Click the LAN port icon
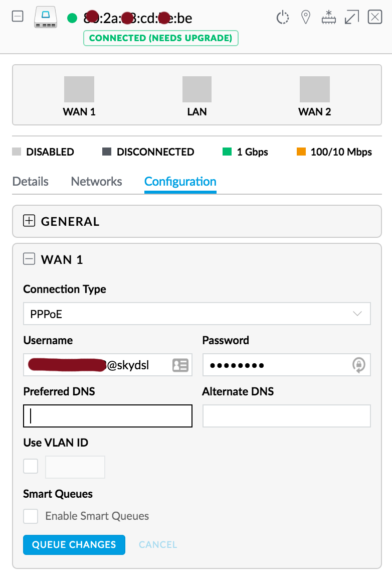This screenshot has height=572, width=392. [x=197, y=89]
